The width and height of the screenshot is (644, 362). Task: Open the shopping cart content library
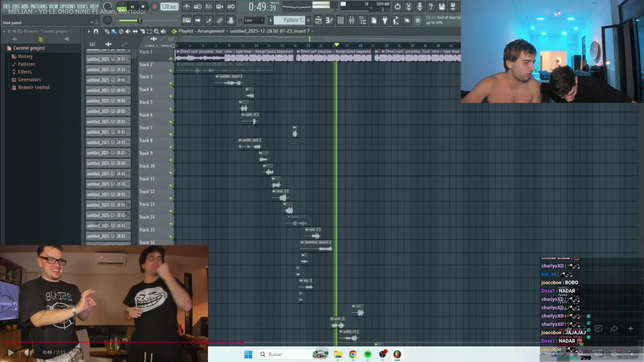[x=418, y=20]
